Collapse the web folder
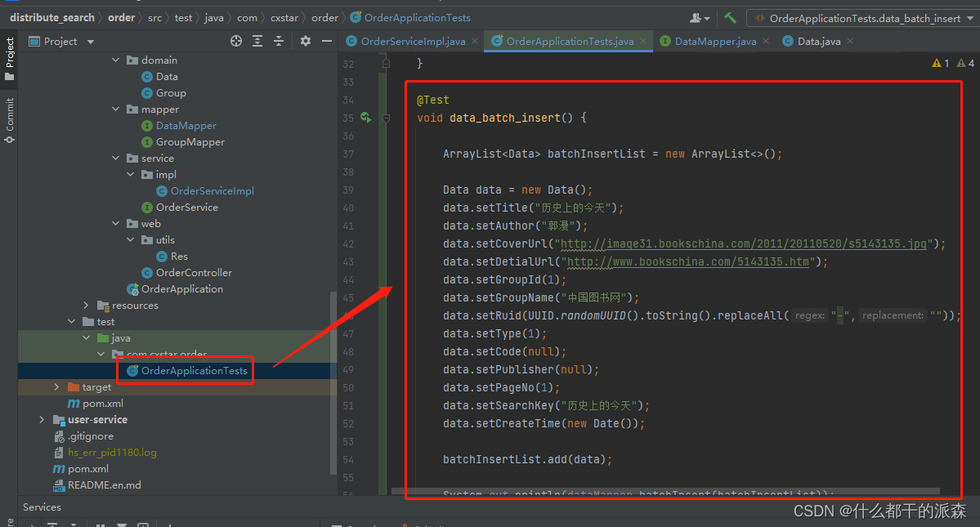Viewport: 980px width, 527px height. pyautogui.click(x=115, y=224)
